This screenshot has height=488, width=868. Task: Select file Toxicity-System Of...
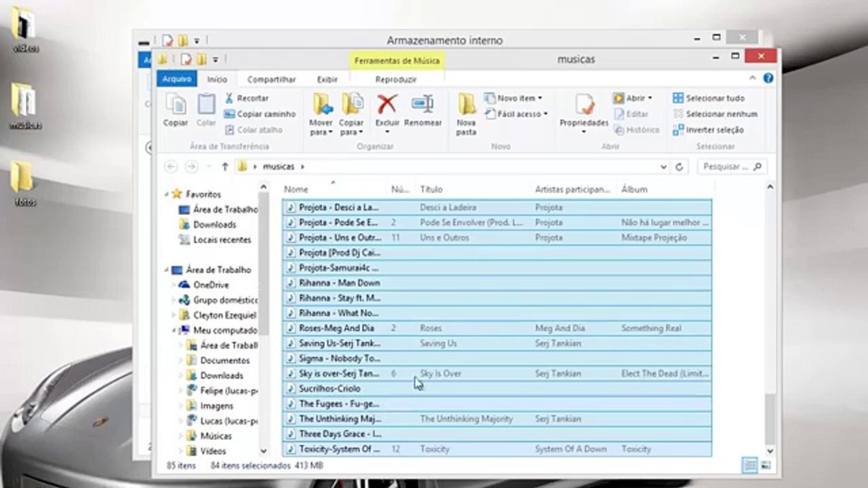(497, 449)
